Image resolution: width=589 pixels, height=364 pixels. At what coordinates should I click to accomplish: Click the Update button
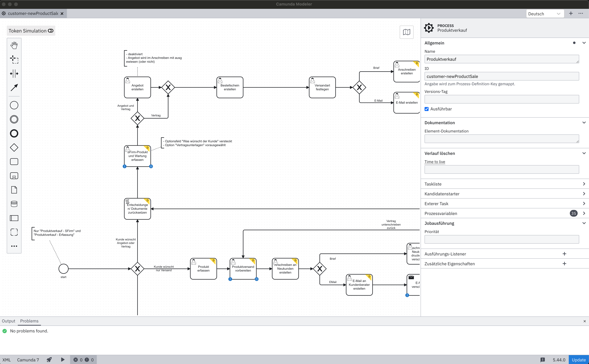click(579, 360)
